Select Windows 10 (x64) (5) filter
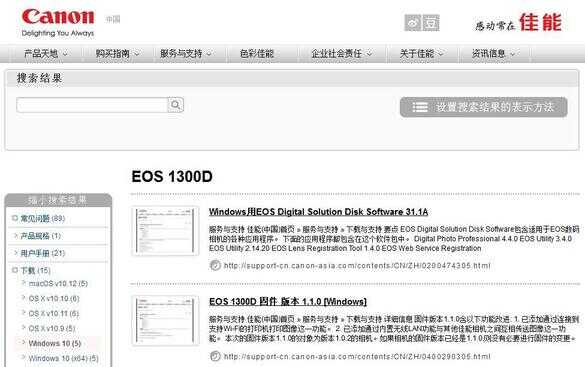The image size is (585, 367). 63,358
